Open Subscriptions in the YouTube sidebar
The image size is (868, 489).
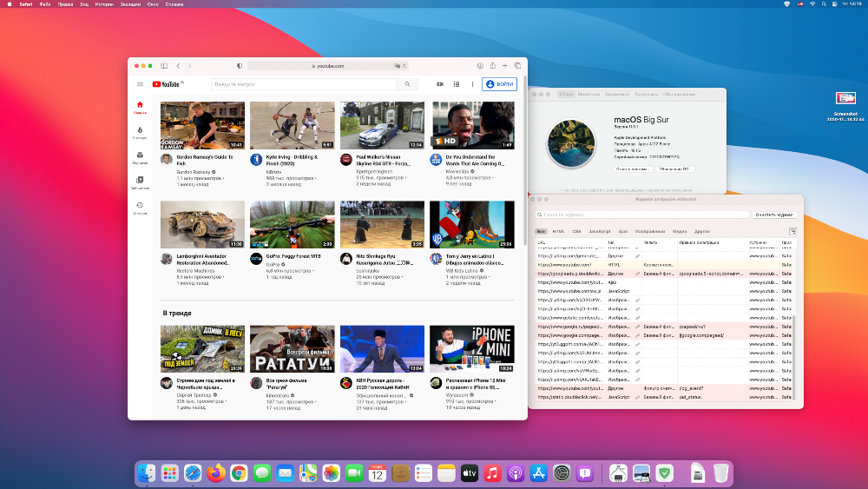[140, 157]
